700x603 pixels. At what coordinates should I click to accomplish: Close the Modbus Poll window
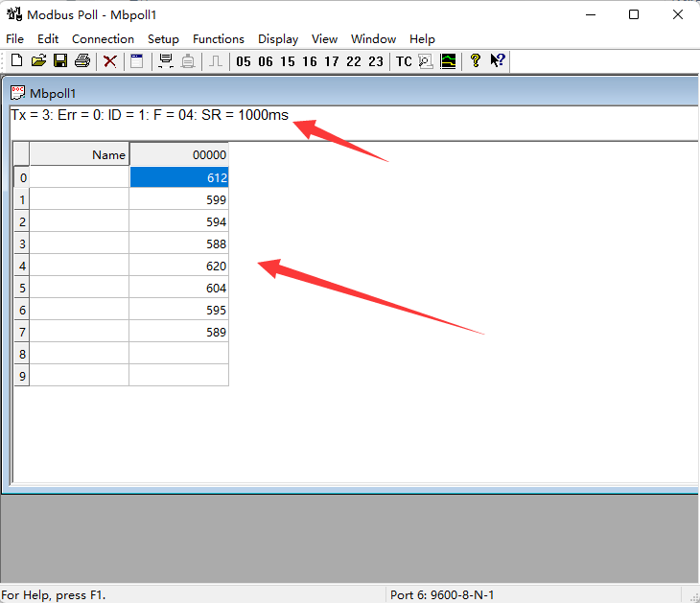point(678,14)
